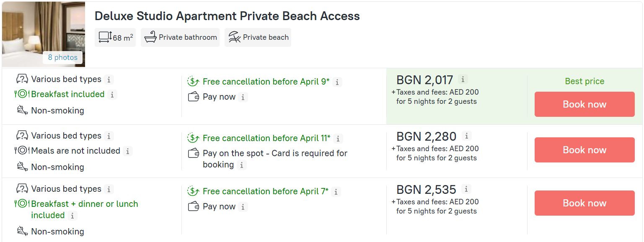
Task: Click info icon next to BGN 2,535 price
Action: click(x=466, y=189)
